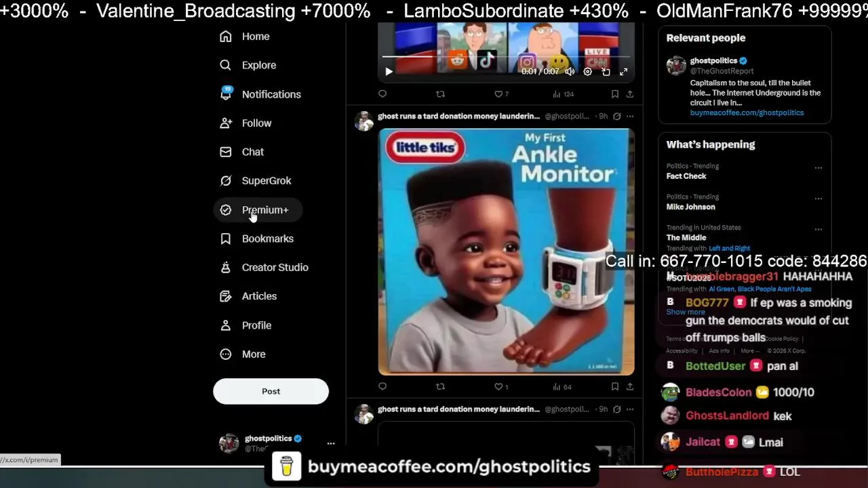The width and height of the screenshot is (868, 488).
Task: Repost the video post
Action: pyautogui.click(x=440, y=94)
